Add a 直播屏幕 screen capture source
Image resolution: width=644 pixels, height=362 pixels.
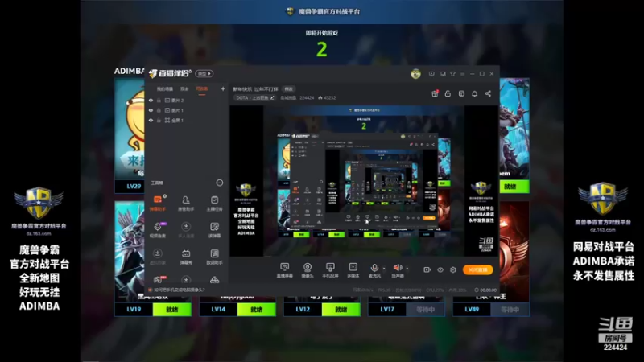[x=284, y=270]
